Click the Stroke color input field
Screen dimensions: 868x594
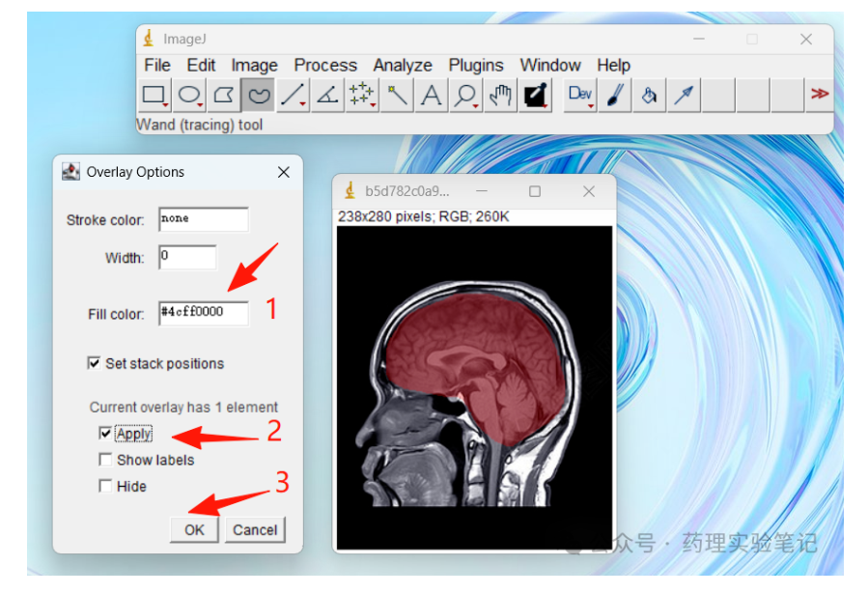(x=203, y=219)
